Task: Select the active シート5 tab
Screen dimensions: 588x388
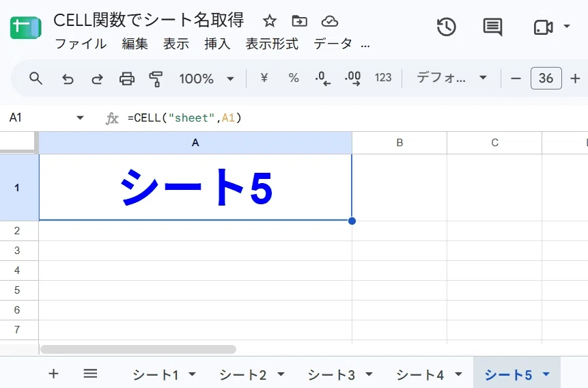Action: [x=508, y=375]
